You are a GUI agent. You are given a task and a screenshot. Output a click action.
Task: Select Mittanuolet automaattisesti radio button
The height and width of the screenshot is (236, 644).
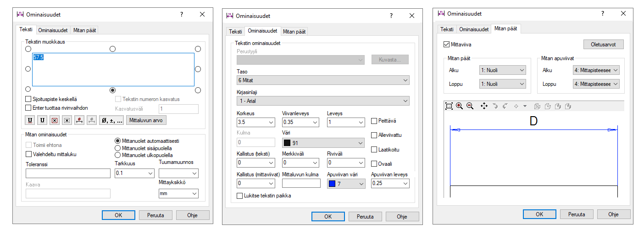[x=118, y=140]
